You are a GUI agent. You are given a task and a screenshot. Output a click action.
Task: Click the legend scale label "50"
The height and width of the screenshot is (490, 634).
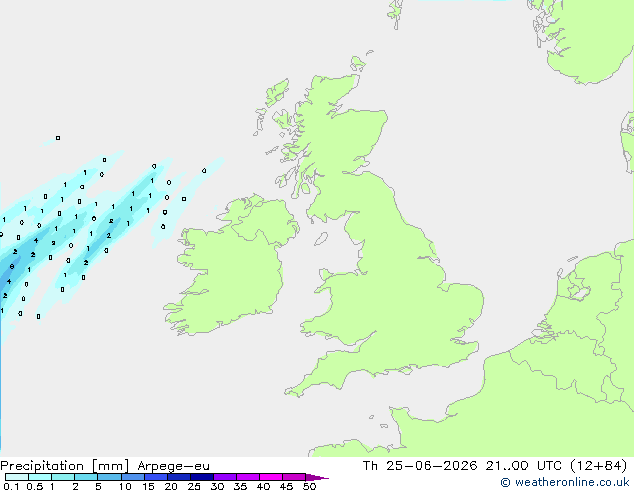309,486
